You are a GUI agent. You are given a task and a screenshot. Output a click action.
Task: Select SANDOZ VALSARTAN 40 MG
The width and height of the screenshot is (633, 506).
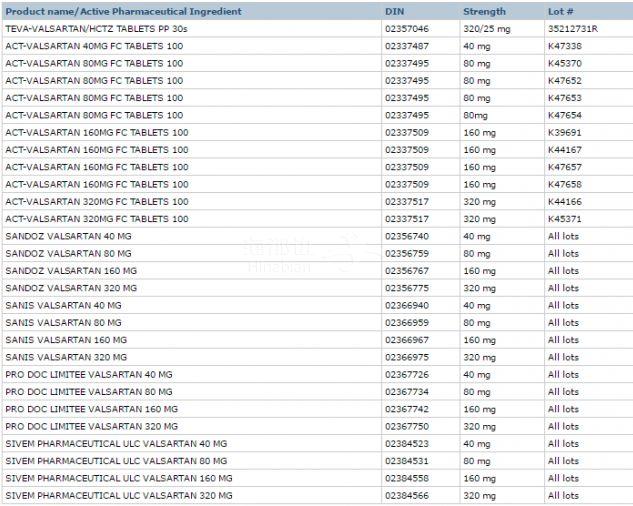pyautogui.click(x=68, y=237)
